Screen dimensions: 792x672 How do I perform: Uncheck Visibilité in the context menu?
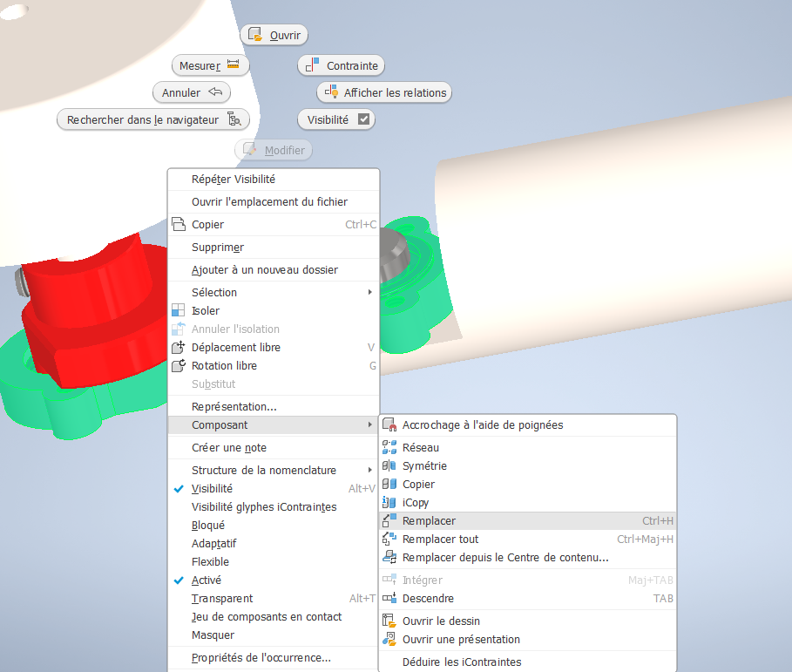(x=212, y=489)
